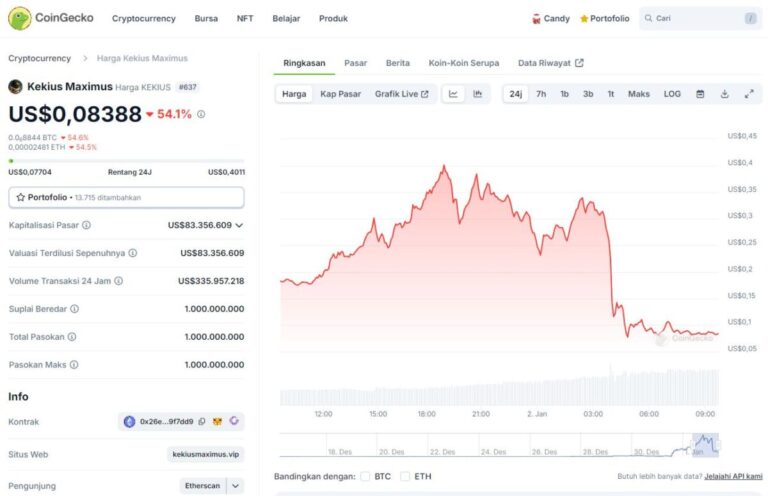Open the Produk menu in the header

[x=333, y=19]
